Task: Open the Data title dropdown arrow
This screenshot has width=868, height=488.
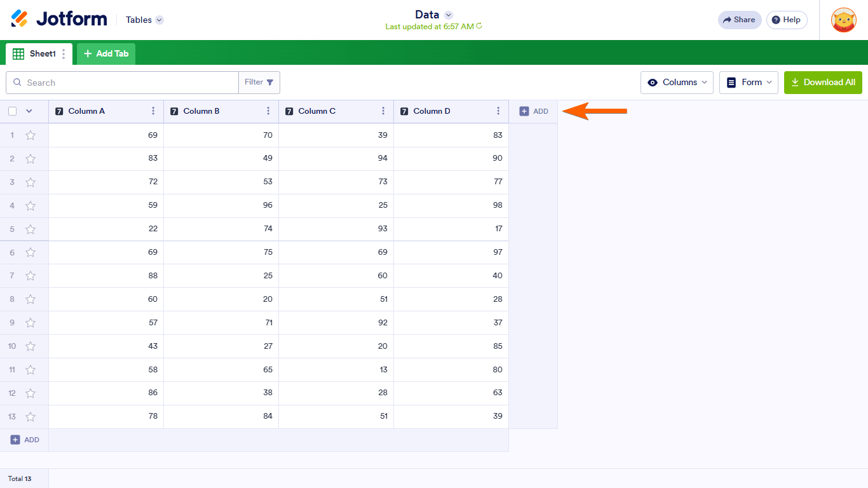Action: click(449, 15)
